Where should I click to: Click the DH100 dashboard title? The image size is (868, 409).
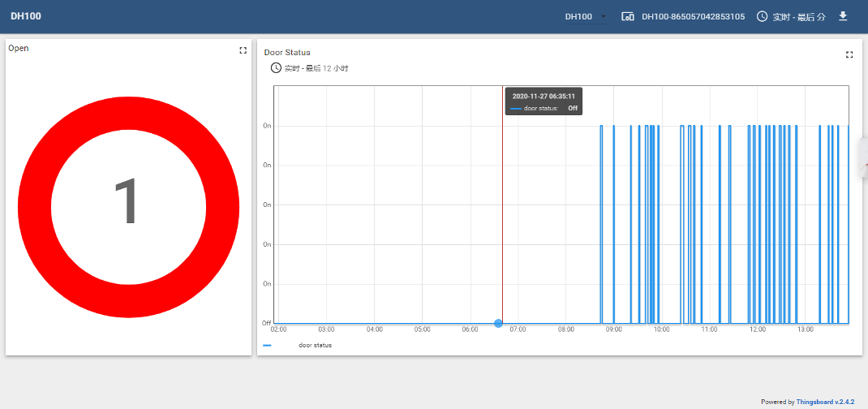click(26, 16)
